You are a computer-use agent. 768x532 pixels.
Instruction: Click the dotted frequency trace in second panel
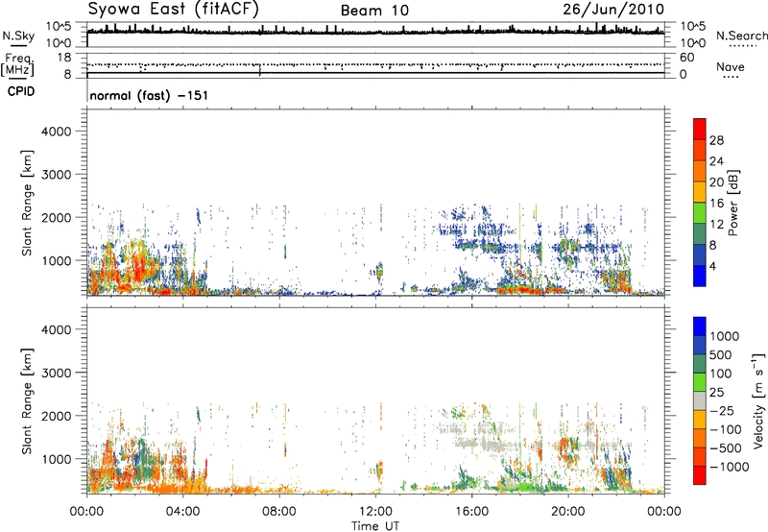[x=375, y=64]
